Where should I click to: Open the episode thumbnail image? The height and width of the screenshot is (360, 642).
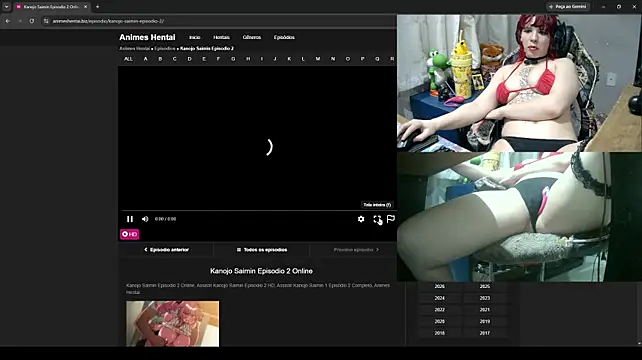(x=172, y=324)
